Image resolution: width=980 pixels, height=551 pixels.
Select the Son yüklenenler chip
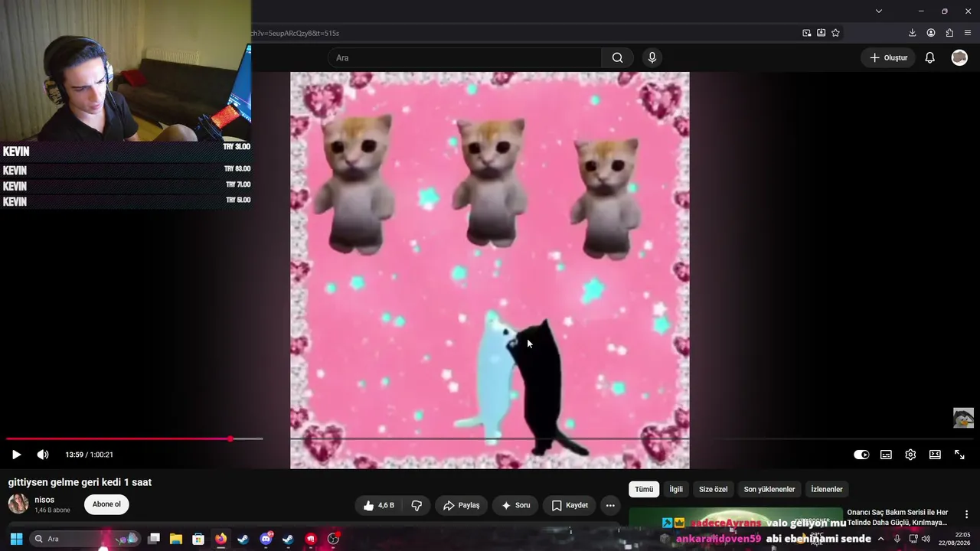pos(769,489)
